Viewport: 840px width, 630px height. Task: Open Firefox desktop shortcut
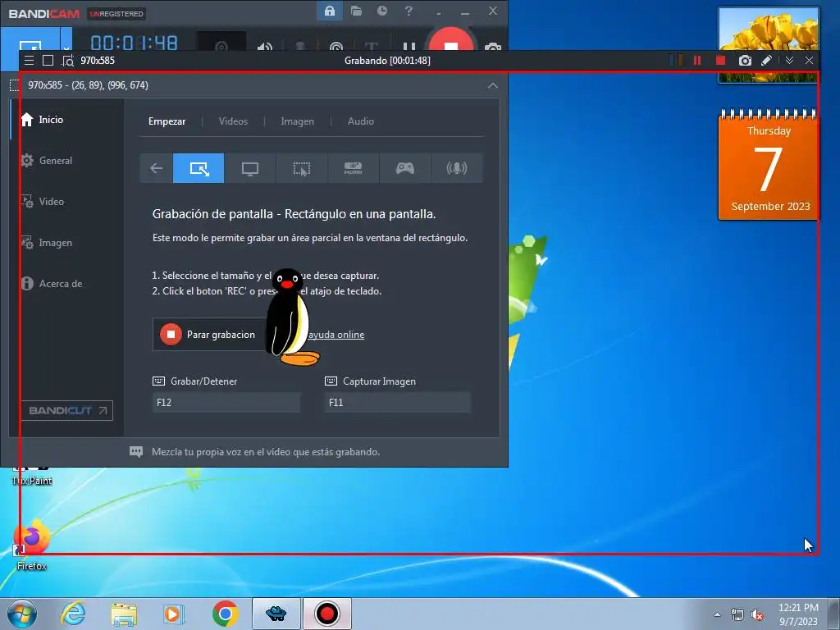[x=32, y=545]
